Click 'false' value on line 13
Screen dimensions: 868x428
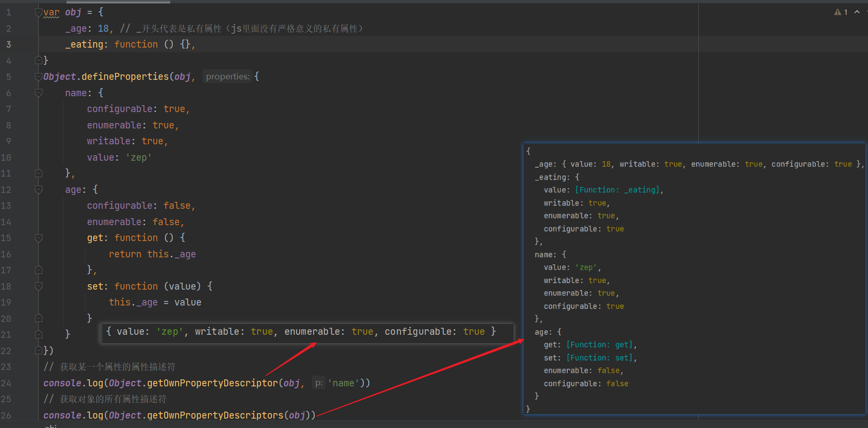click(x=177, y=206)
